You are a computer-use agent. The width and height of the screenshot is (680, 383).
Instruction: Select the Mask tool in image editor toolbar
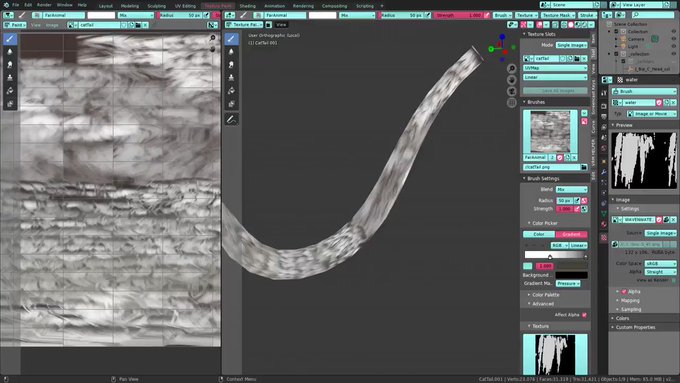pos(10,104)
